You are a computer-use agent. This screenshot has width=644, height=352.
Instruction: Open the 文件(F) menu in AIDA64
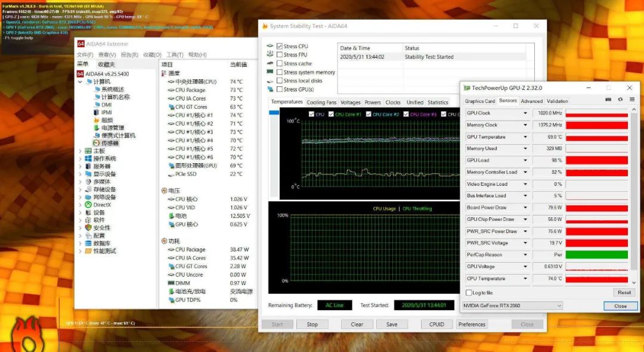pos(85,55)
